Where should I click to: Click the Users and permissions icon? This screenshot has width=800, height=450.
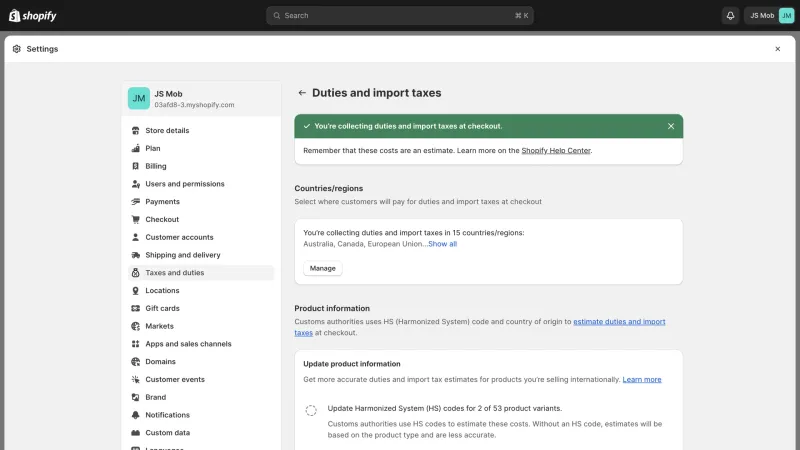coord(135,184)
